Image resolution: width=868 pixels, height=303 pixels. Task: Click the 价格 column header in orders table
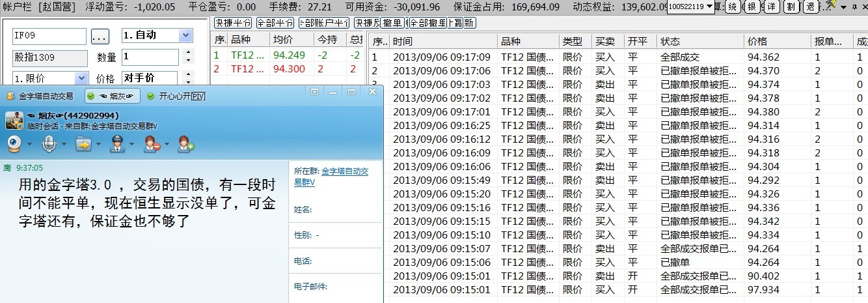pos(778,41)
